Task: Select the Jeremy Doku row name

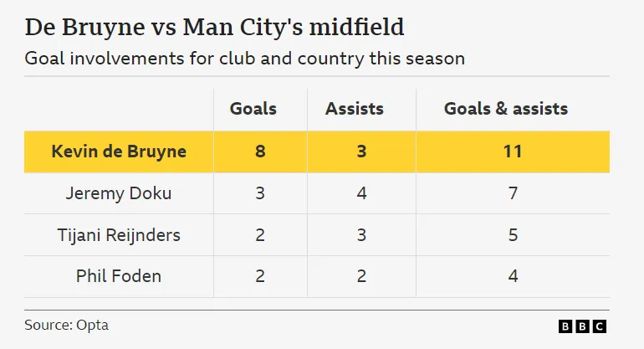Action: (119, 193)
